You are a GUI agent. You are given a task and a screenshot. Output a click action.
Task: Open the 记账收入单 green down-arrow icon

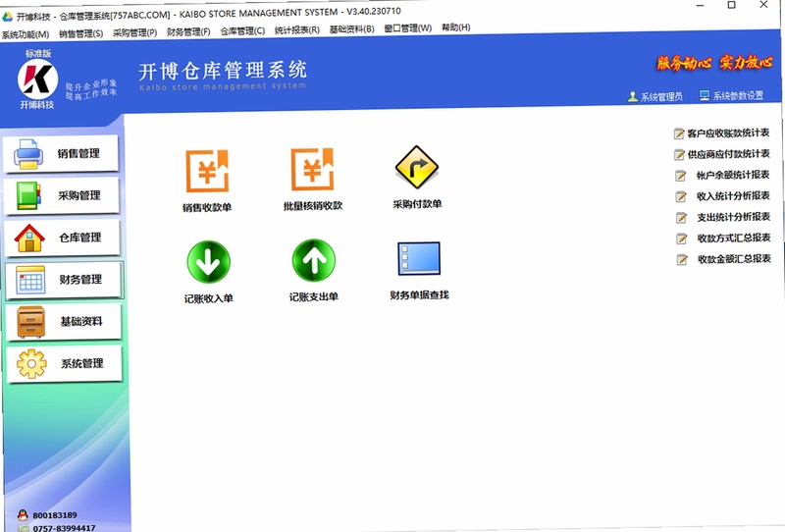(208, 262)
